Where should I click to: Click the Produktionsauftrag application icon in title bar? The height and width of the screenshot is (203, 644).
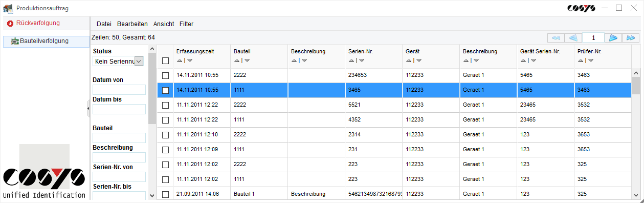click(x=8, y=8)
